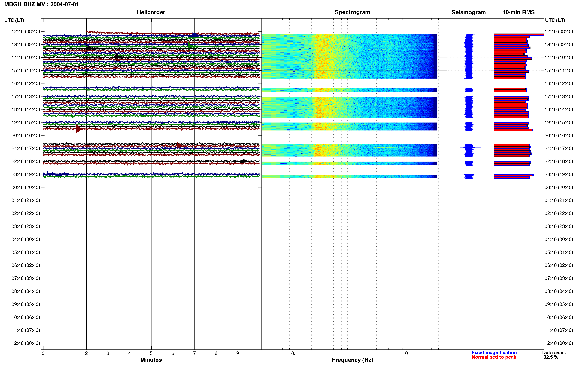Click the "10" frequency axis tick

click(x=405, y=353)
